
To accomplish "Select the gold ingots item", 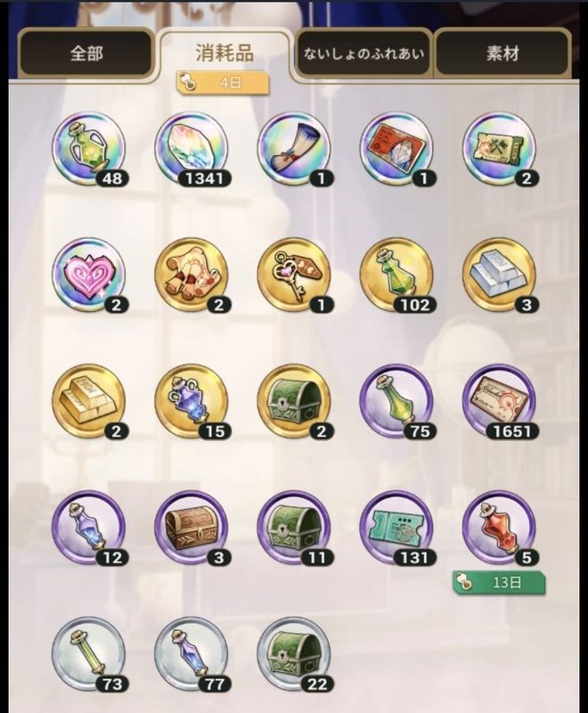I will click(x=88, y=401).
